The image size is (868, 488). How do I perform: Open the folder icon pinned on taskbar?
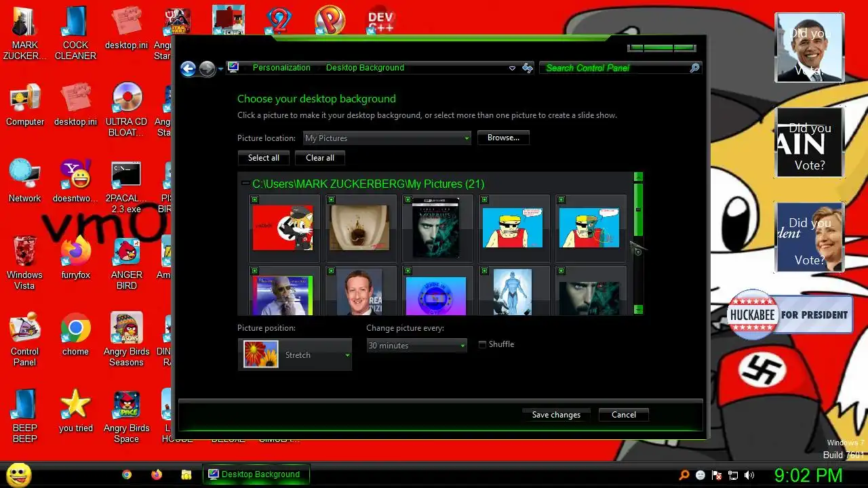tap(186, 474)
